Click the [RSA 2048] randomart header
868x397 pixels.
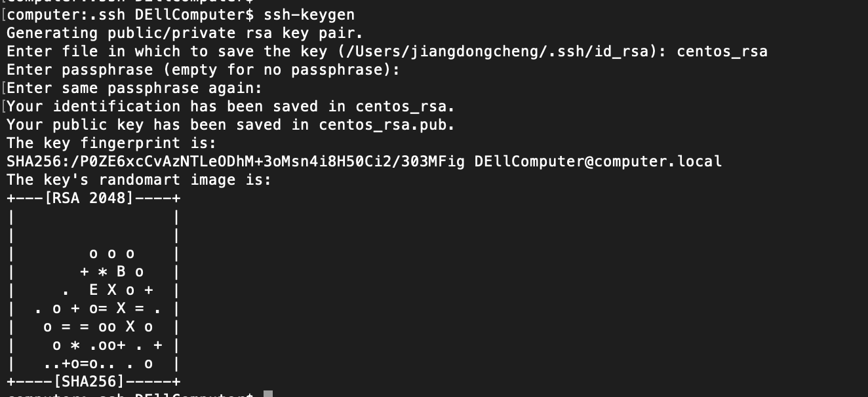tap(88, 198)
